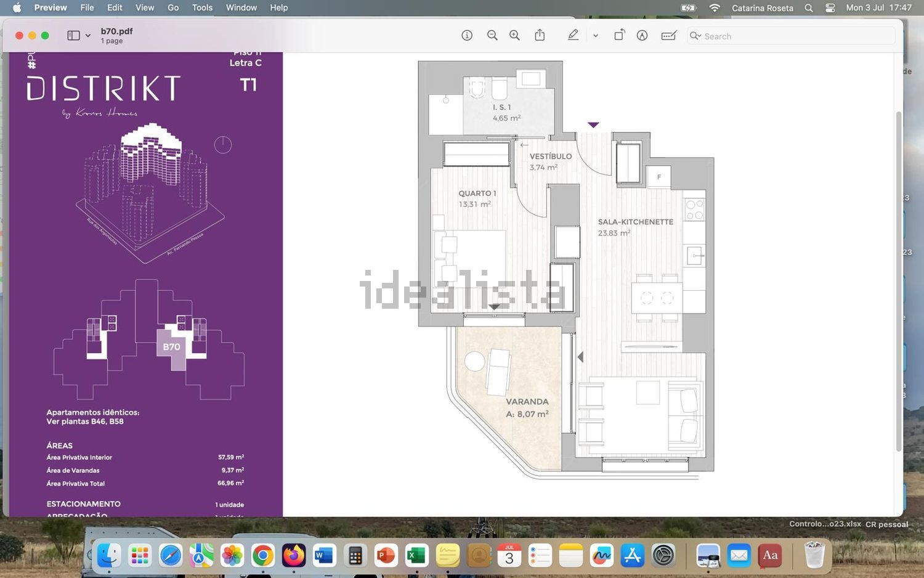Open the Help menu
This screenshot has width=924, height=578.
point(279,7)
